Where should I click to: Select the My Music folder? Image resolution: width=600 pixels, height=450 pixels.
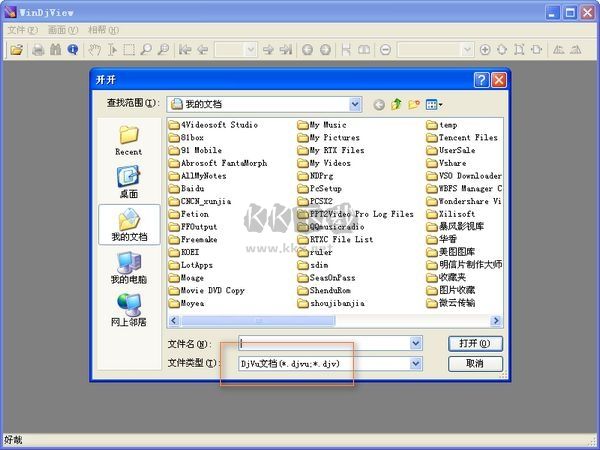(323, 125)
